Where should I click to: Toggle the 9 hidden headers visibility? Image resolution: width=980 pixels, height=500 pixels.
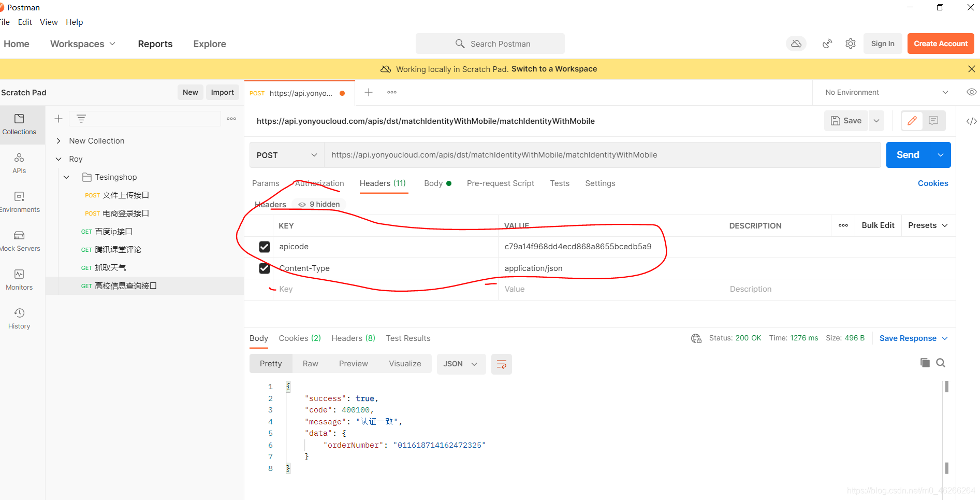click(x=319, y=204)
